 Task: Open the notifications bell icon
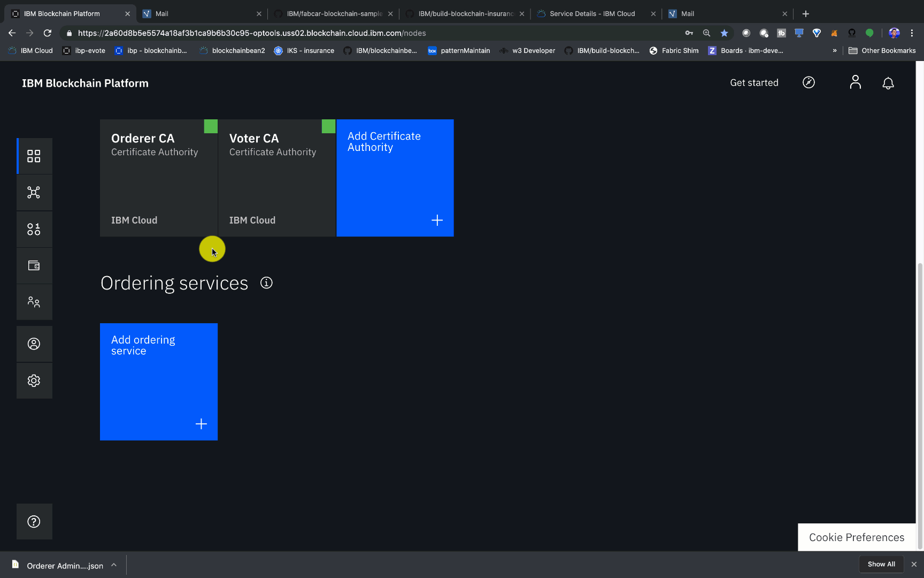tap(888, 83)
